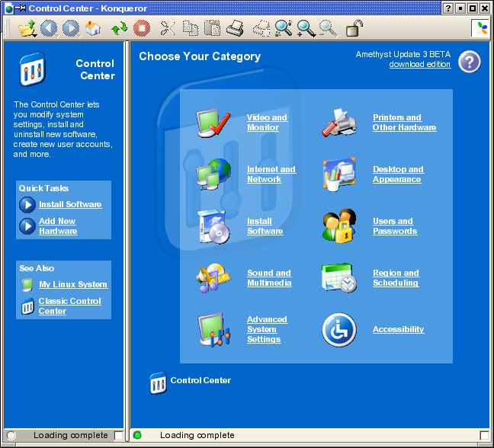Viewport: 494px width, 448px height.
Task: Click the Zoom Out magnifier icon
Action: pos(328,28)
